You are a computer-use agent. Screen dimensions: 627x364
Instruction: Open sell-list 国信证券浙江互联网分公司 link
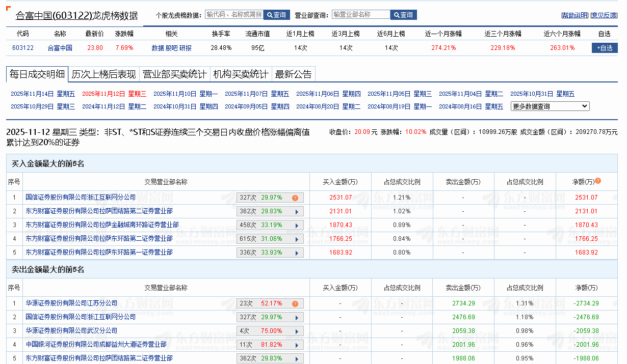81,317
